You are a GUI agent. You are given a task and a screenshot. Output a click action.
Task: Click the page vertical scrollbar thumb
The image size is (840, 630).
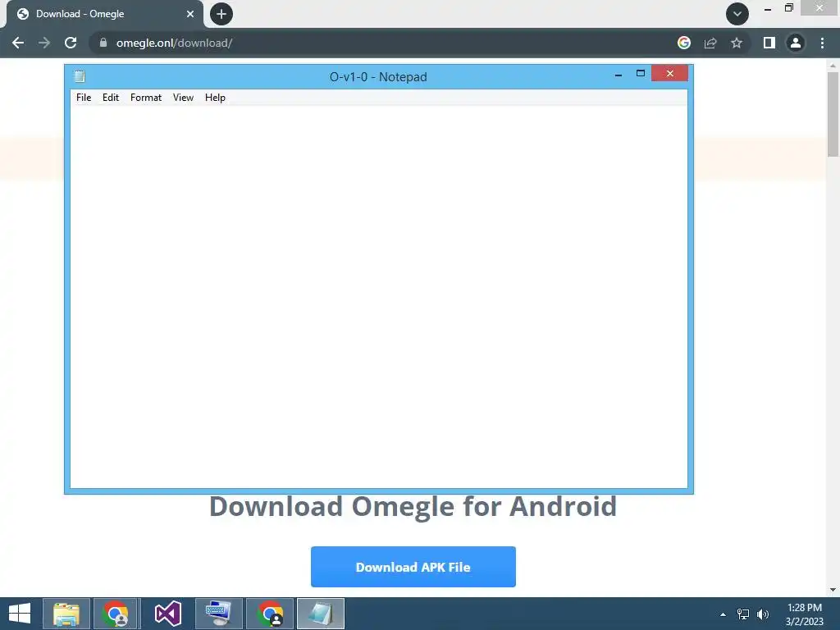pyautogui.click(x=833, y=114)
